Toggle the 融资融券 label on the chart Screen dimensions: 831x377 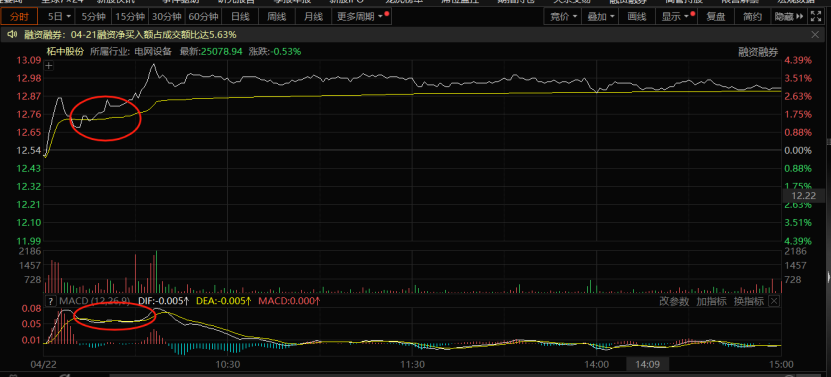coord(759,52)
